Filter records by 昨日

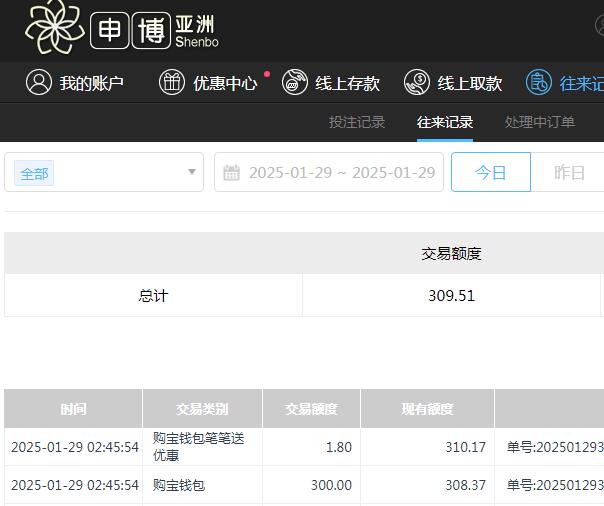[569, 172]
